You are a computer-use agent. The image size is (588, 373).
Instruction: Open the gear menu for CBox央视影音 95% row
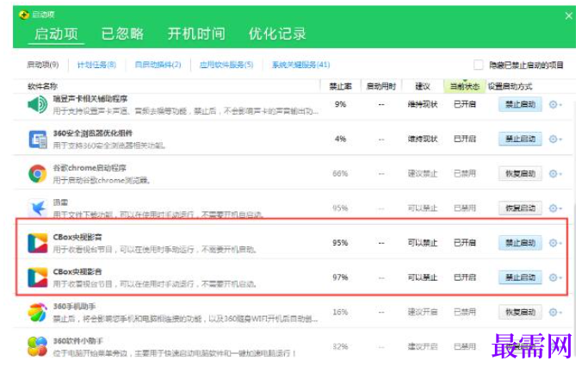[x=555, y=243]
